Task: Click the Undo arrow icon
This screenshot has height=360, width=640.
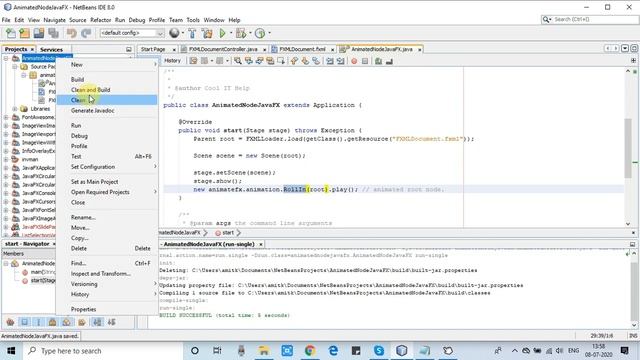Action: (x=71, y=33)
